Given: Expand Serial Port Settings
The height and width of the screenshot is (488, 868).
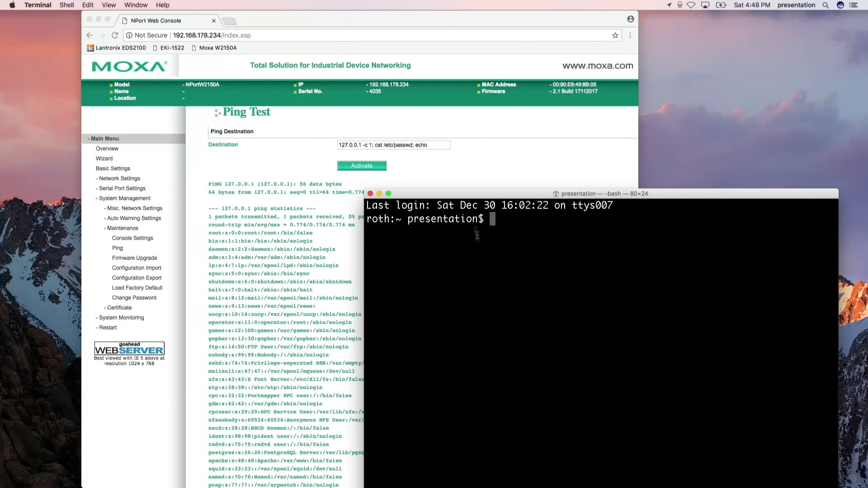Looking at the screenshot, I should (121, 188).
